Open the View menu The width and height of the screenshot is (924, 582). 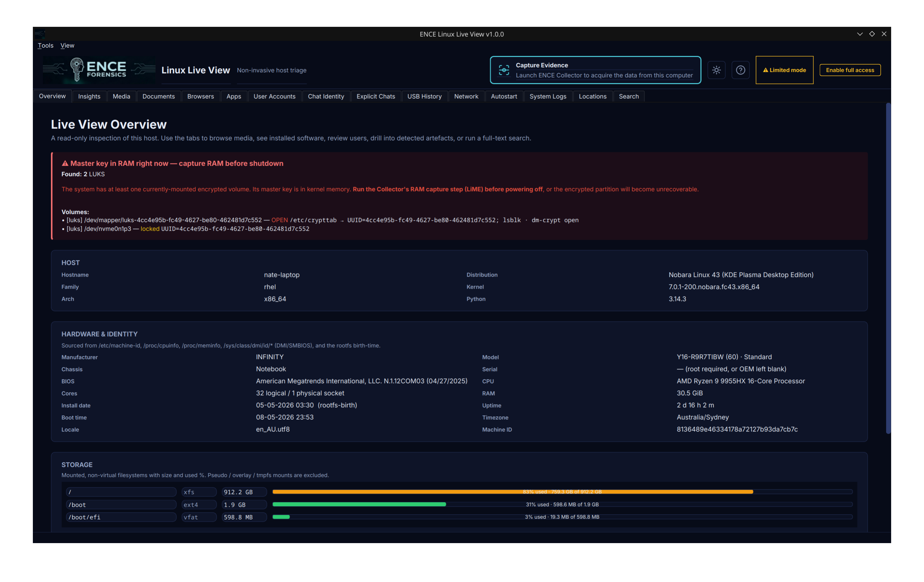67,46
